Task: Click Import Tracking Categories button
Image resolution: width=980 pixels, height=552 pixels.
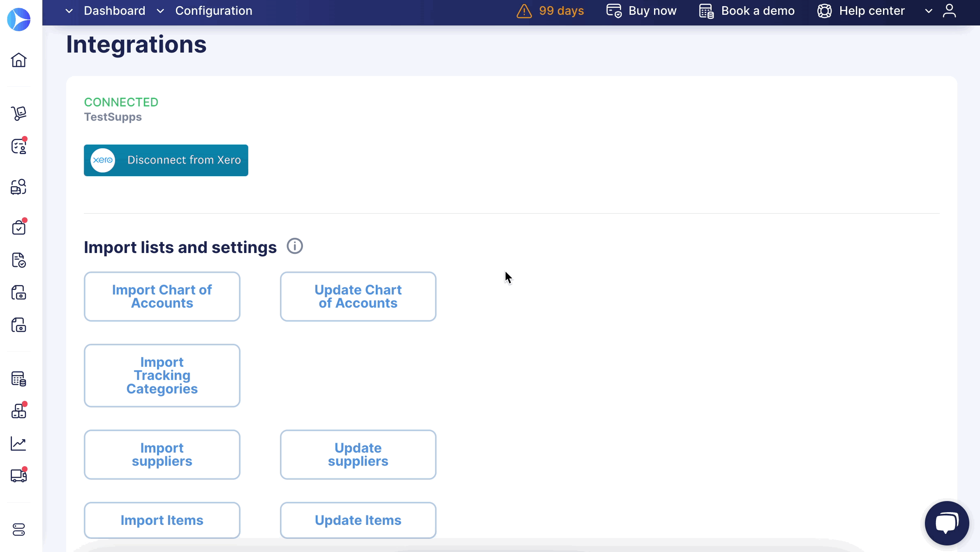Action: (x=162, y=375)
